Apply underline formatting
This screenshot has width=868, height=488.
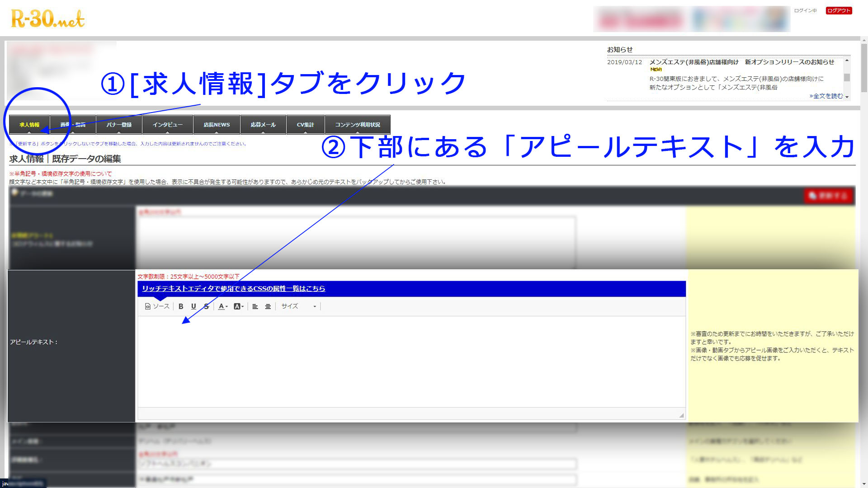[193, 306]
